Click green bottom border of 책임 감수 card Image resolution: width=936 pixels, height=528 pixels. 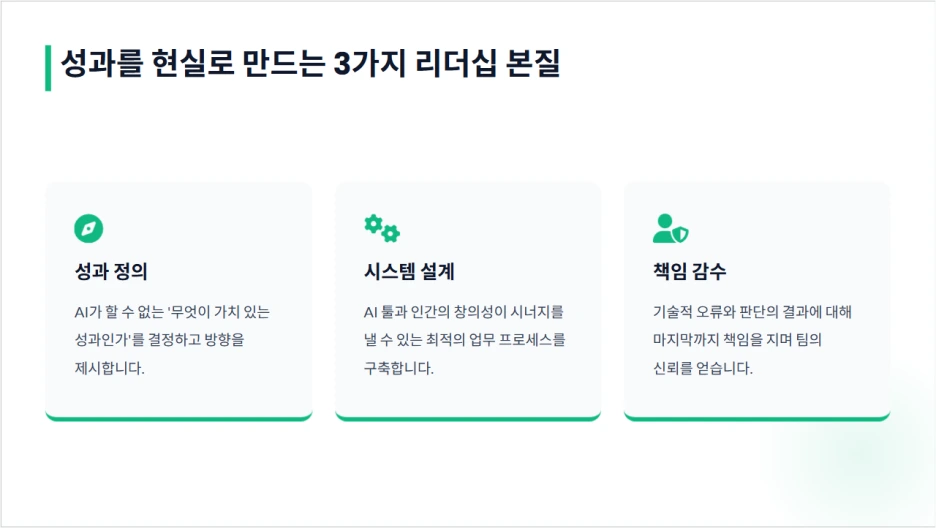pyautogui.click(x=757, y=418)
